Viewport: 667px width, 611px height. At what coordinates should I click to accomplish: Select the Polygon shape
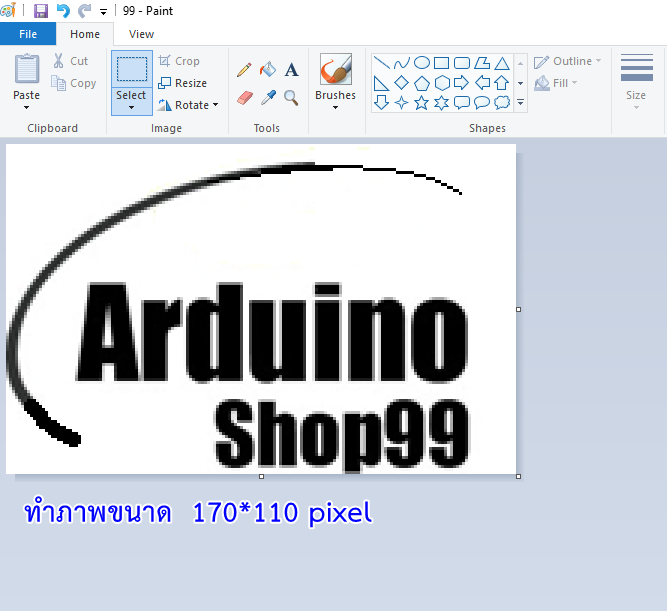pos(482,63)
